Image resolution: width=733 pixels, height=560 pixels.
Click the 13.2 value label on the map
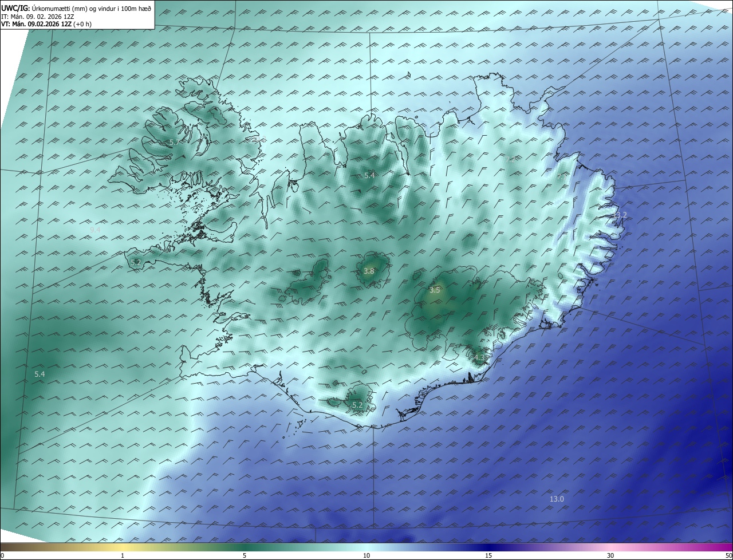pyautogui.click(x=620, y=215)
